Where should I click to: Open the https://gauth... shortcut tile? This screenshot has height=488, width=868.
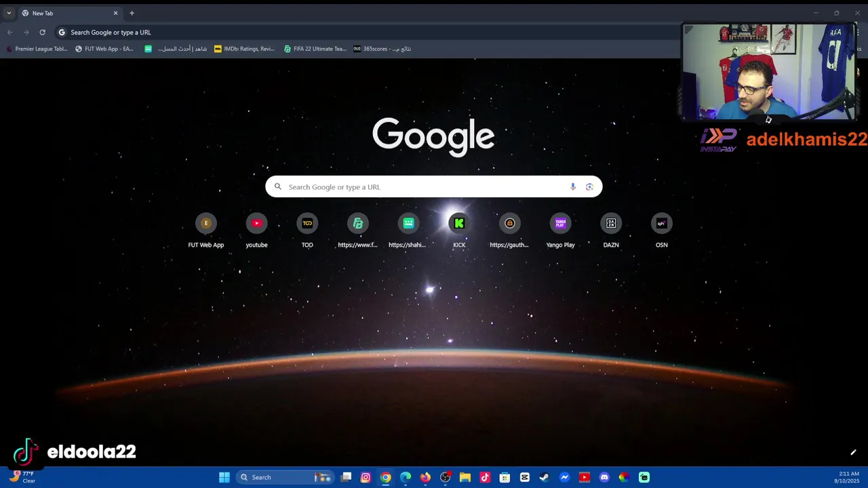click(509, 231)
